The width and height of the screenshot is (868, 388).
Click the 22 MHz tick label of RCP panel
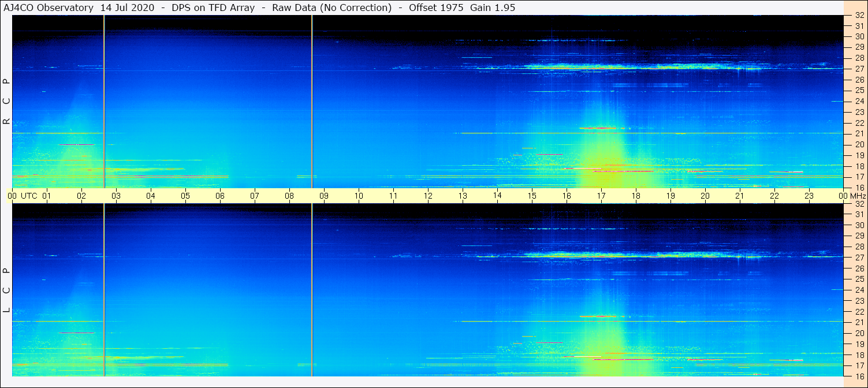pyautogui.click(x=859, y=123)
